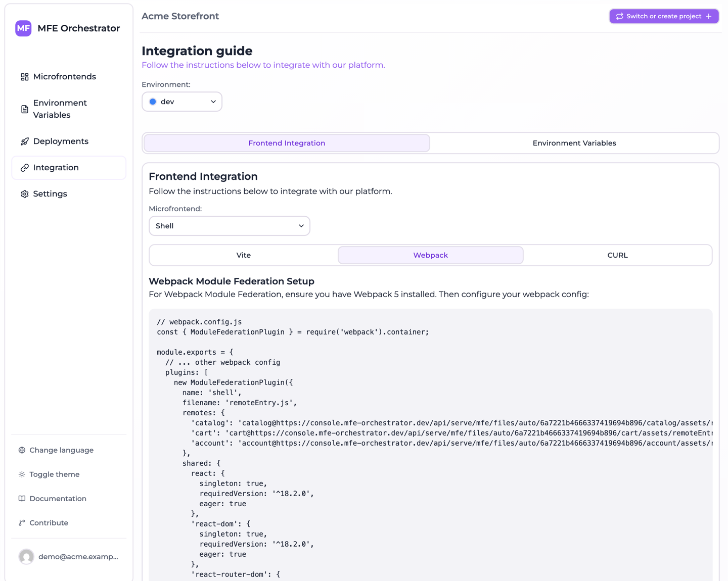Viewport: 728px width, 581px height.
Task: Click the Environment Variables file icon
Action: pyautogui.click(x=24, y=109)
